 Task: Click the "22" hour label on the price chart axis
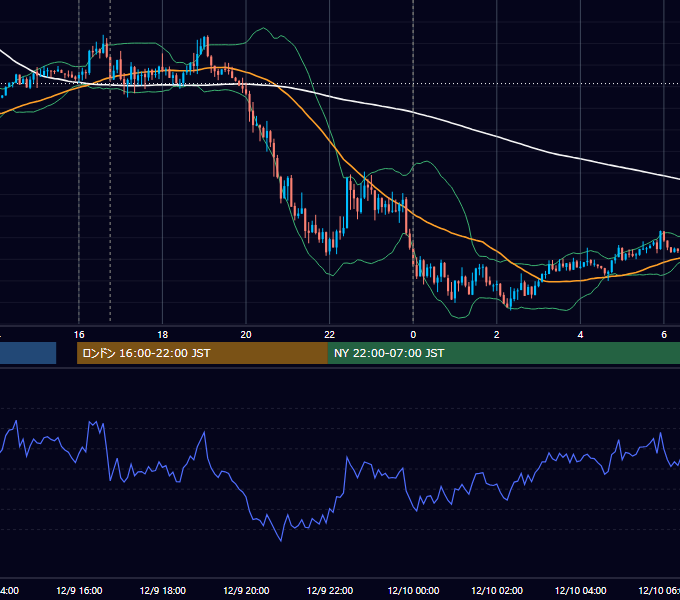point(330,335)
